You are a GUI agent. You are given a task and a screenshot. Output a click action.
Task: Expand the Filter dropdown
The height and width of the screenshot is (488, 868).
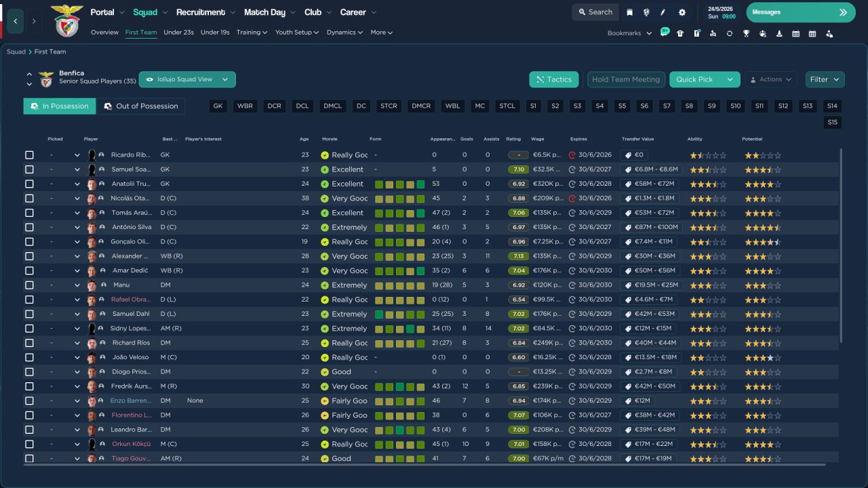tap(825, 79)
